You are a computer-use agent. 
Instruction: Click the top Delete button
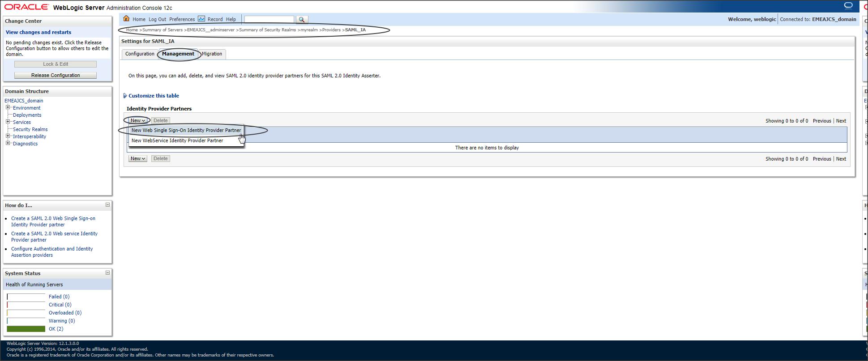[x=160, y=120]
